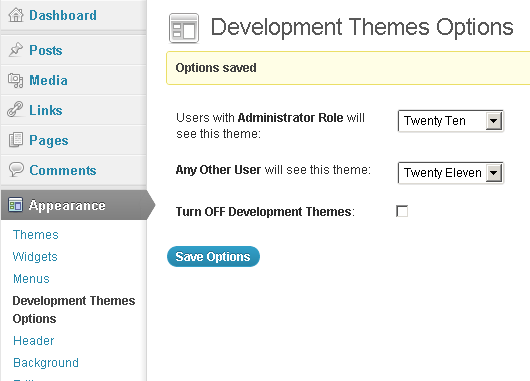
Task: Click the Links chain icon
Action: (x=15, y=110)
